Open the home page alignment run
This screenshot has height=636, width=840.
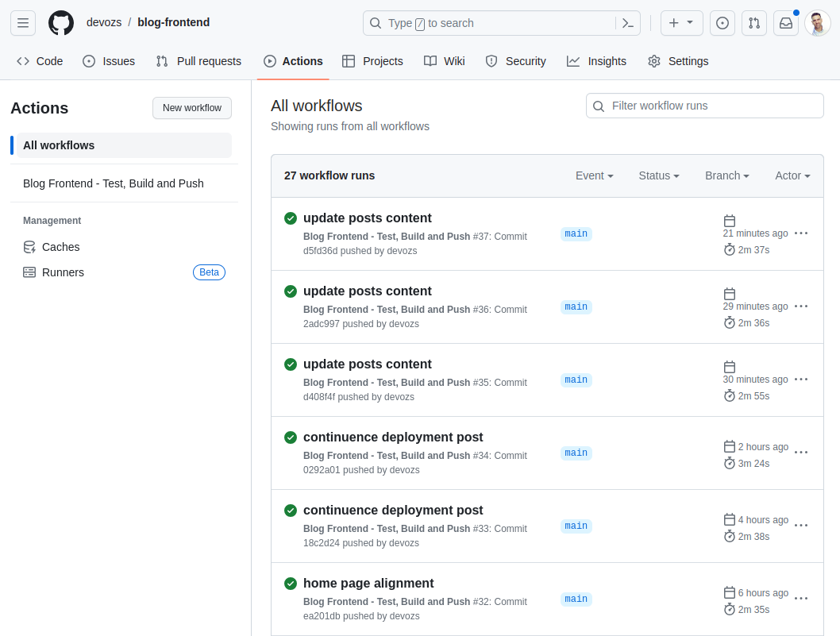368,583
